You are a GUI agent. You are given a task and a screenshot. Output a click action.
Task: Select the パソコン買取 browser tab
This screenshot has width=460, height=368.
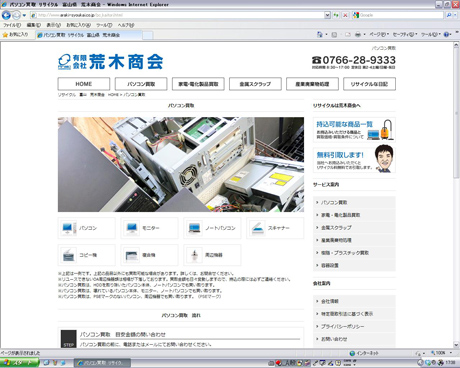(x=89, y=35)
